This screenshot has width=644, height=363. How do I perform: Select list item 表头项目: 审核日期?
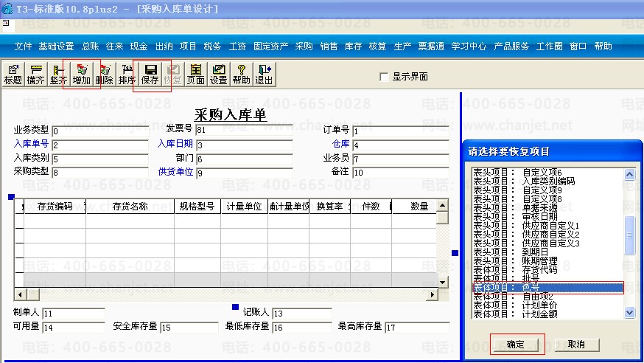coord(548,217)
